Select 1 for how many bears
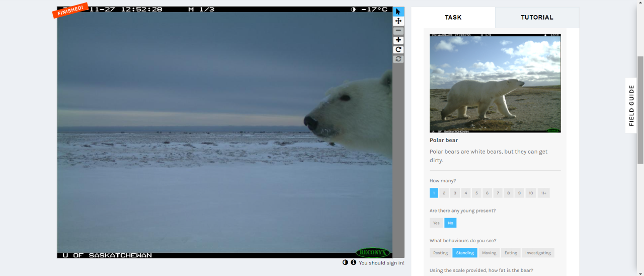Image resolution: width=644 pixels, height=276 pixels. pos(434,193)
